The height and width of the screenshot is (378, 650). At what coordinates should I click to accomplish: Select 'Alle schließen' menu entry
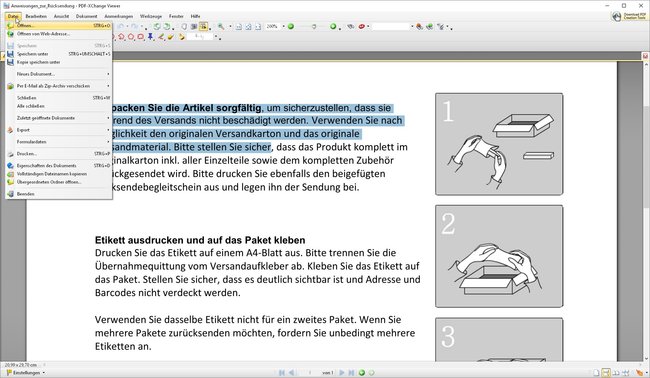coord(58,106)
